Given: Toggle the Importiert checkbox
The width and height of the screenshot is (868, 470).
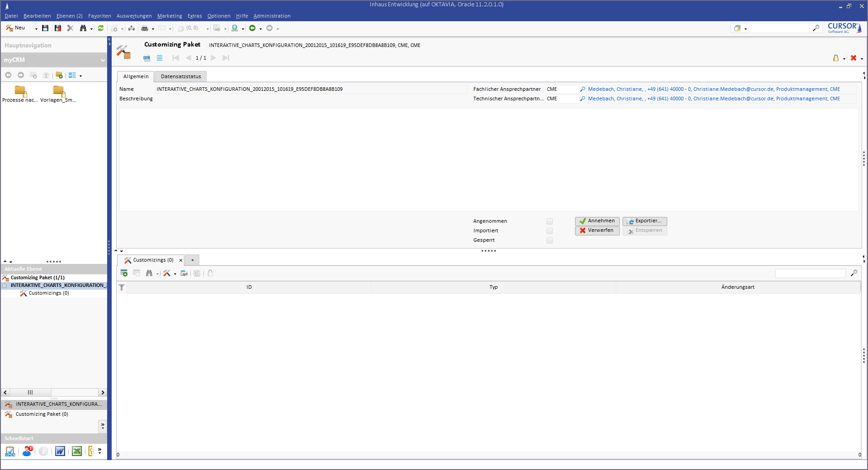Looking at the screenshot, I should [x=550, y=231].
